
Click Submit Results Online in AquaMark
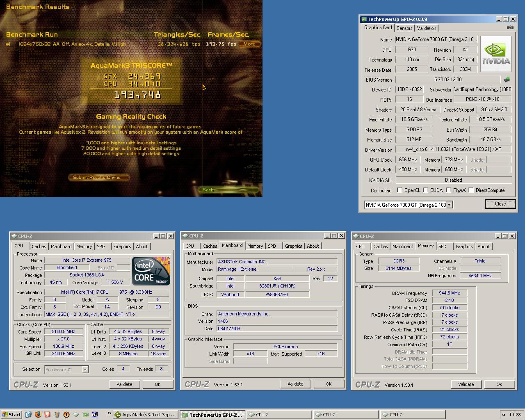98,177
